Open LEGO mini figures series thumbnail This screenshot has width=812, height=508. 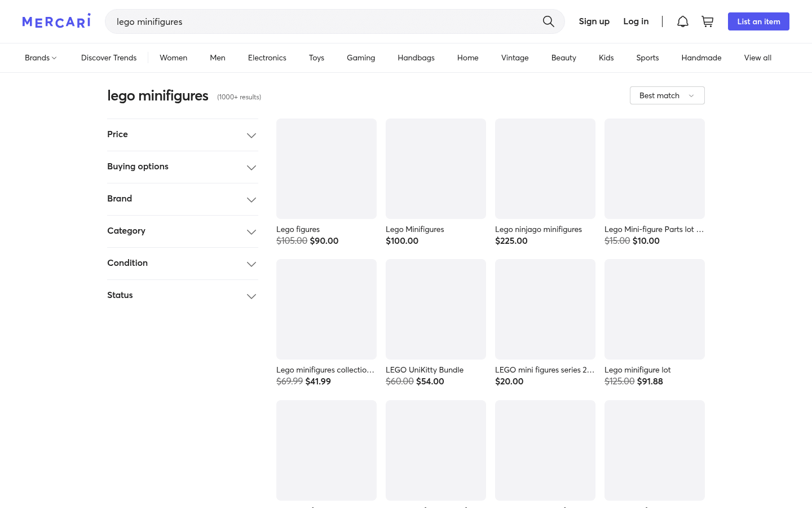545,309
